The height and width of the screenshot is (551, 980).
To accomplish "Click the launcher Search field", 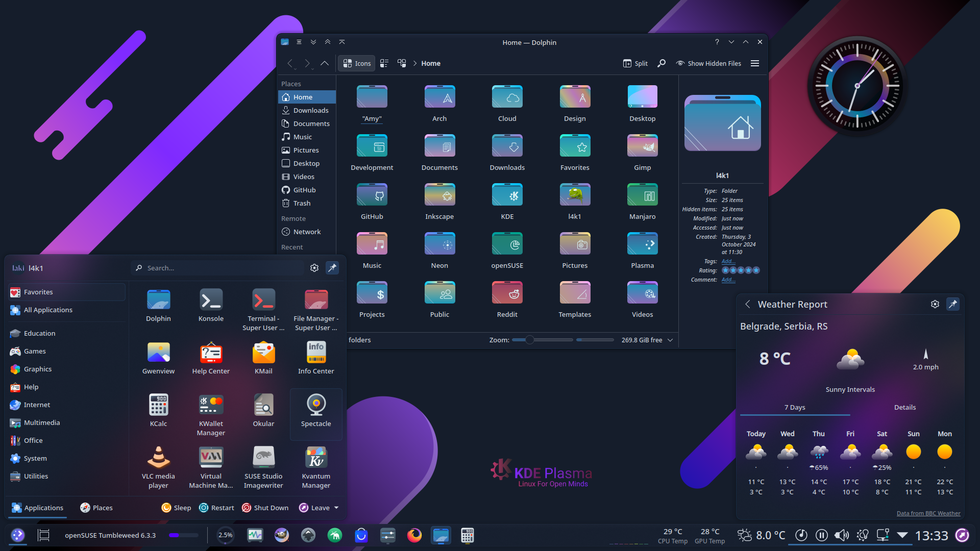I will tap(218, 268).
